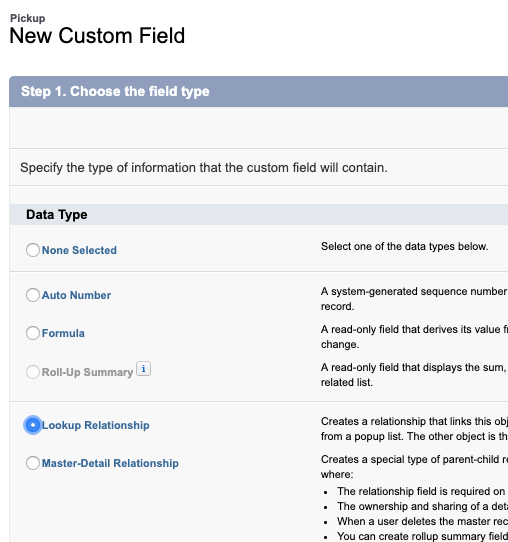This screenshot has width=508, height=542.
Task: Click the 'system-generated sequence number' description
Action: click(414, 299)
